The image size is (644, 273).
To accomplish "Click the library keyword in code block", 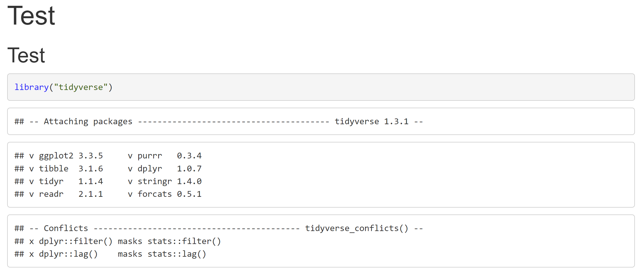I will point(31,87).
